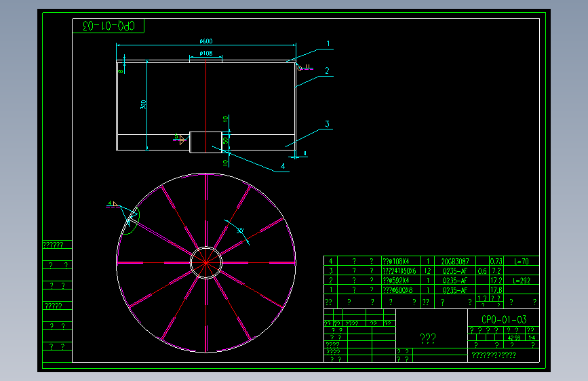Click callout number 3 leader label
588x381 pixels.
coord(327,124)
